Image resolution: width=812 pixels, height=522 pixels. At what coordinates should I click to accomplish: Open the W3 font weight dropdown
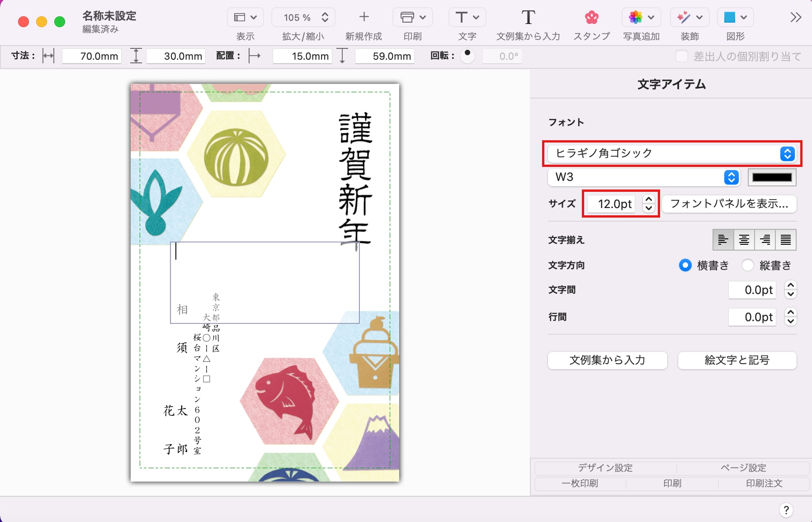click(x=644, y=177)
